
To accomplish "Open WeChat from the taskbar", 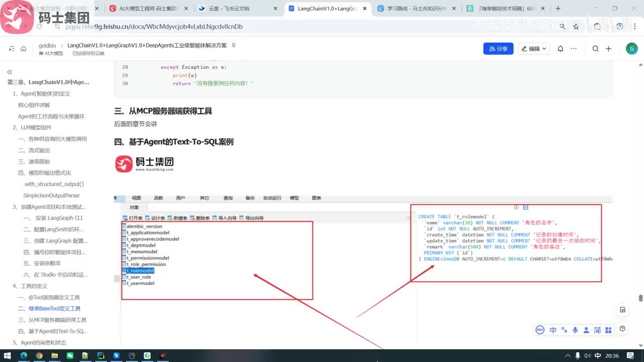I will (70, 355).
